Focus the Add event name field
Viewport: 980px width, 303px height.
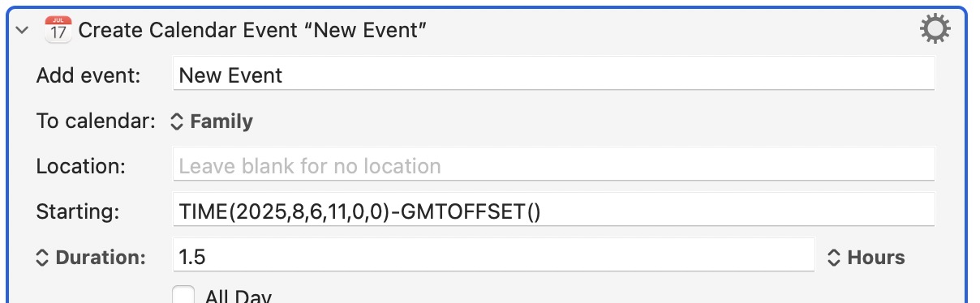coord(554,75)
